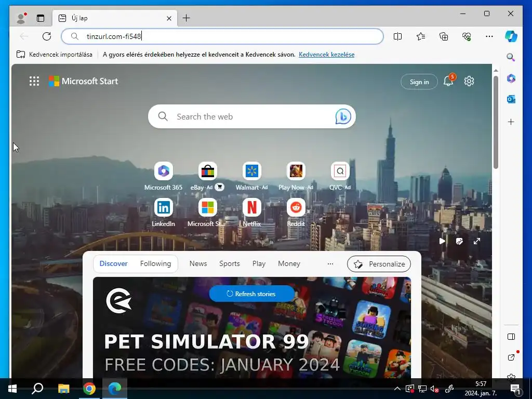Click the muted volume tray icon

(435, 389)
